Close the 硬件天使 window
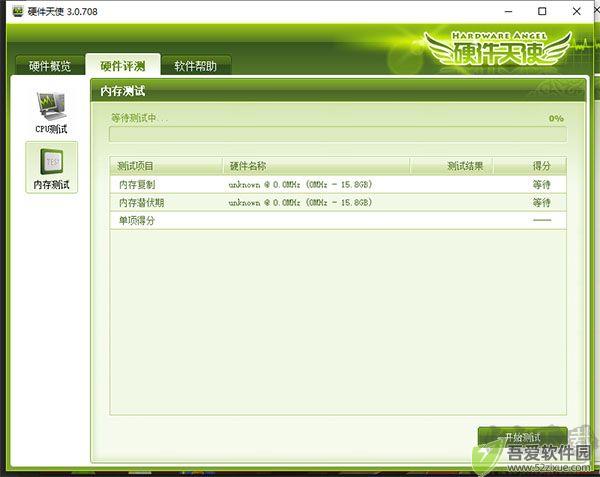This screenshot has height=477, width=600. [x=577, y=11]
